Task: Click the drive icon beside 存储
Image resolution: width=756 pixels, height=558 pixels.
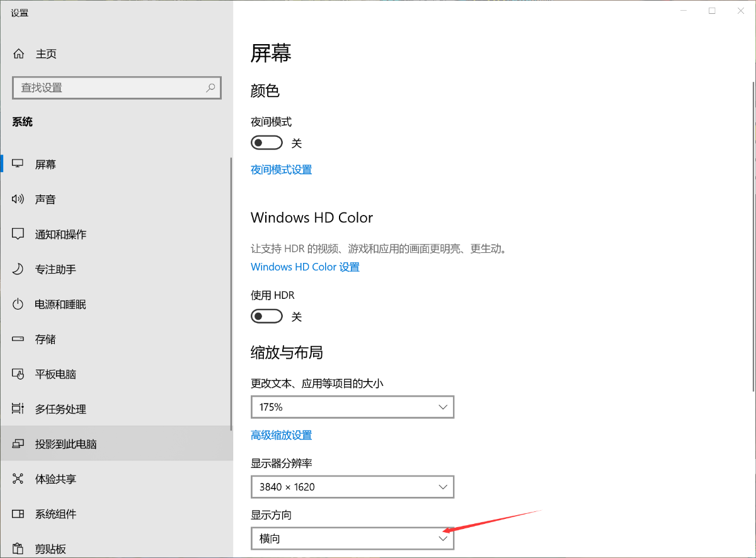Action: click(18, 339)
